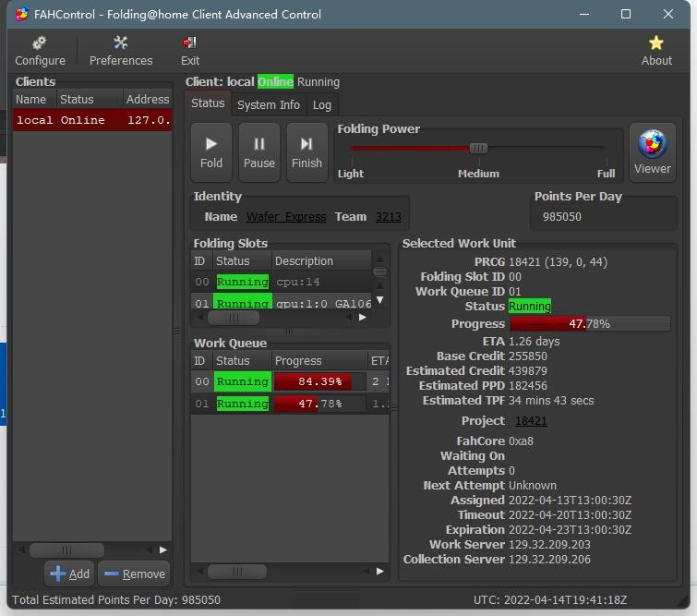Click Folding Slots Description column header
The image size is (697, 616).
pos(321,261)
